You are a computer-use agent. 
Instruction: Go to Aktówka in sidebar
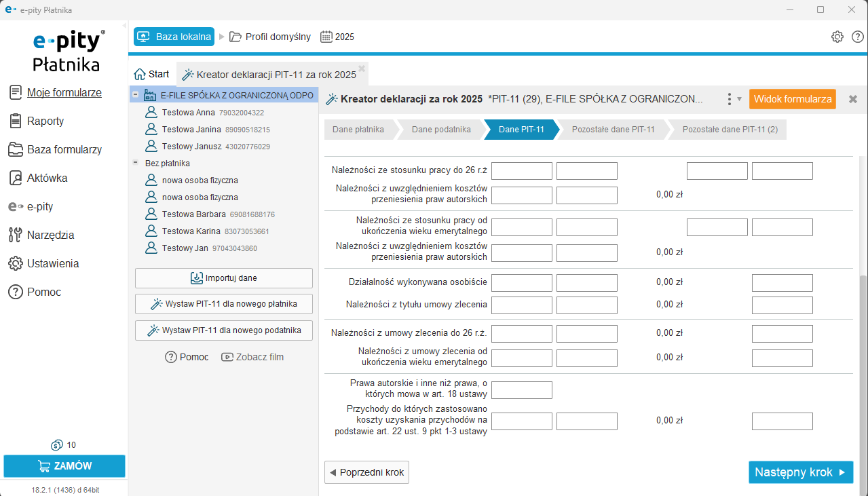click(47, 178)
